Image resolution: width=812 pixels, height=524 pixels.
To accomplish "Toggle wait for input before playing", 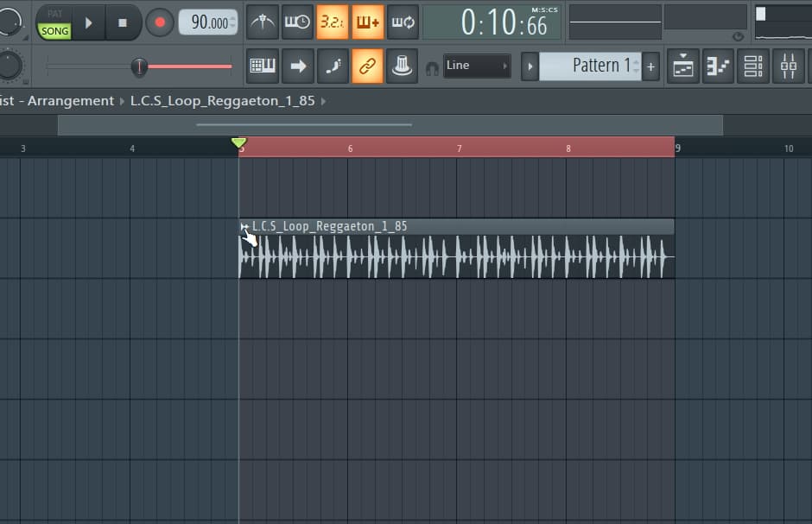I will point(298,22).
